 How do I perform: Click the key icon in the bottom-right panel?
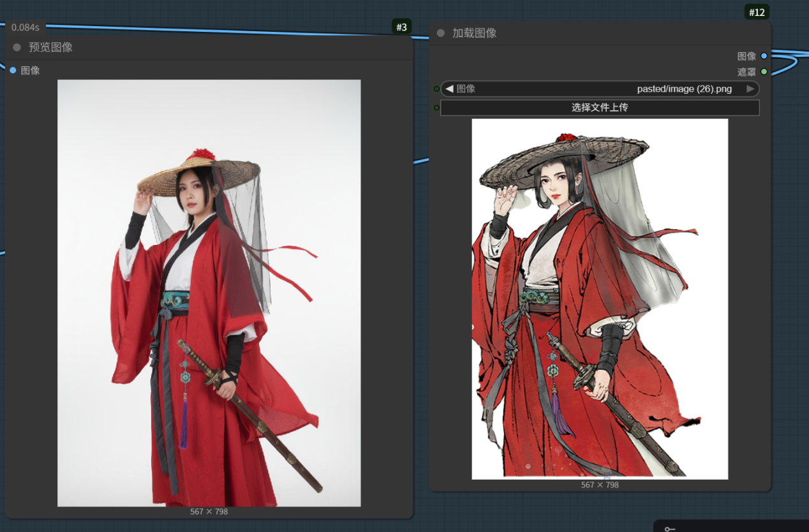pos(669,528)
